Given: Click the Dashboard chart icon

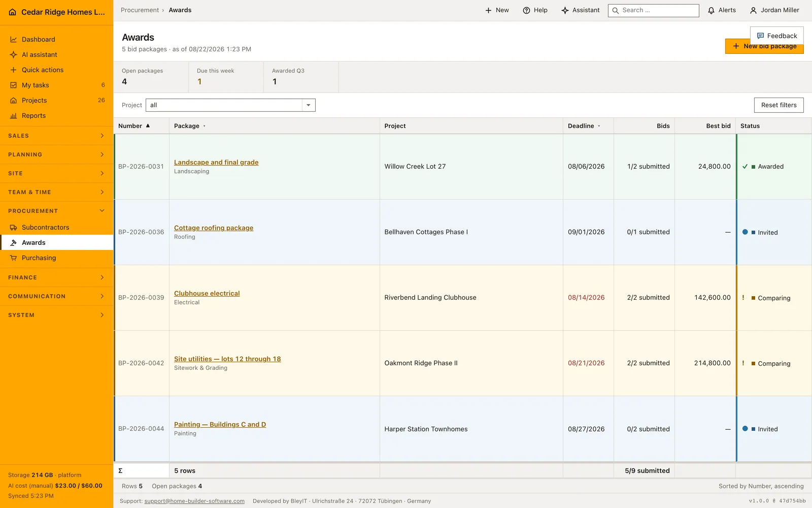Looking at the screenshot, I should (x=14, y=39).
